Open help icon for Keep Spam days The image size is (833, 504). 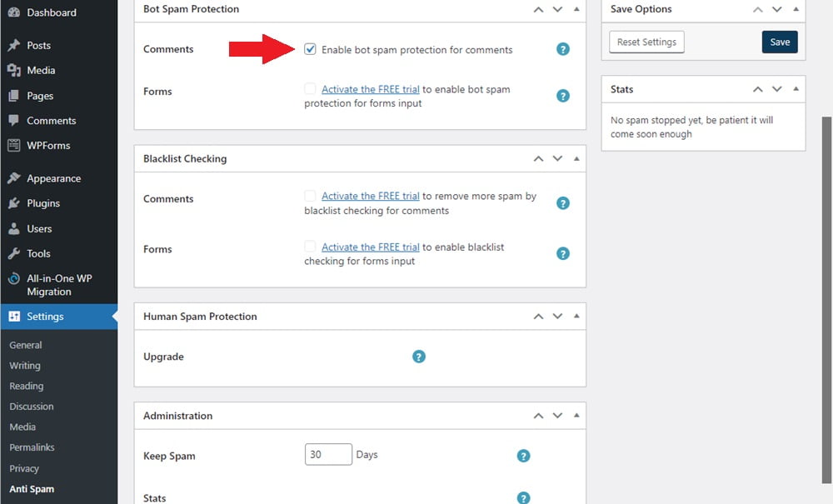(x=523, y=456)
